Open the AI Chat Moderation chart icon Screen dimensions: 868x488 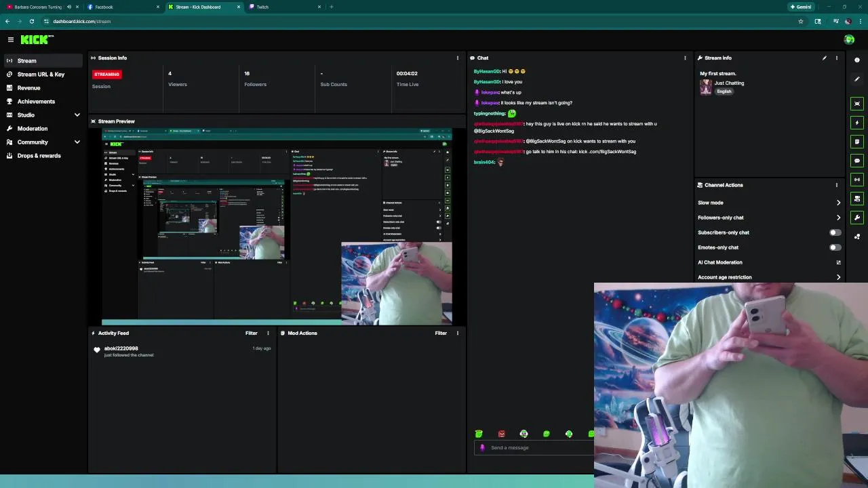point(839,262)
